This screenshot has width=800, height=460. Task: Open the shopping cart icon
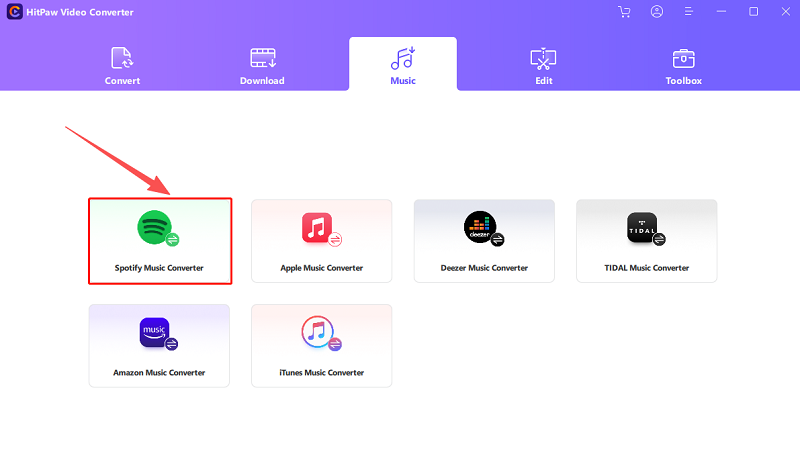coord(624,12)
